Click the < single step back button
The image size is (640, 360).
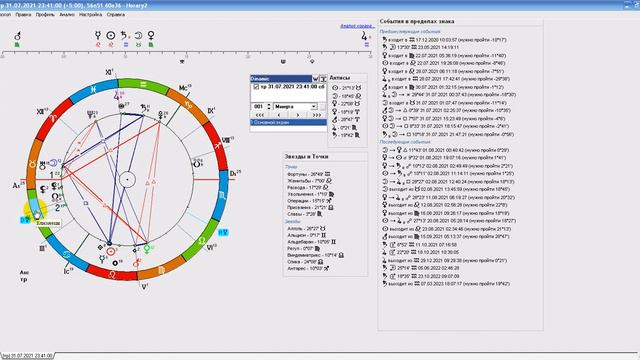[279, 115]
